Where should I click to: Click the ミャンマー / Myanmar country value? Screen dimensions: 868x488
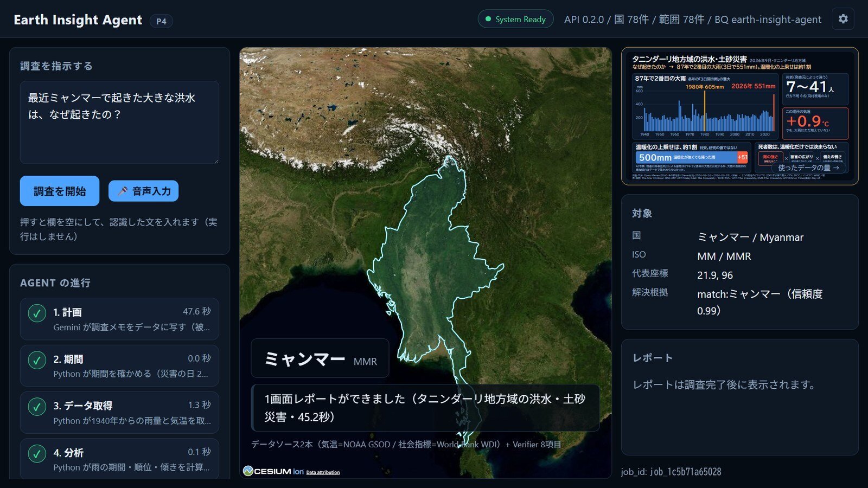pos(750,237)
